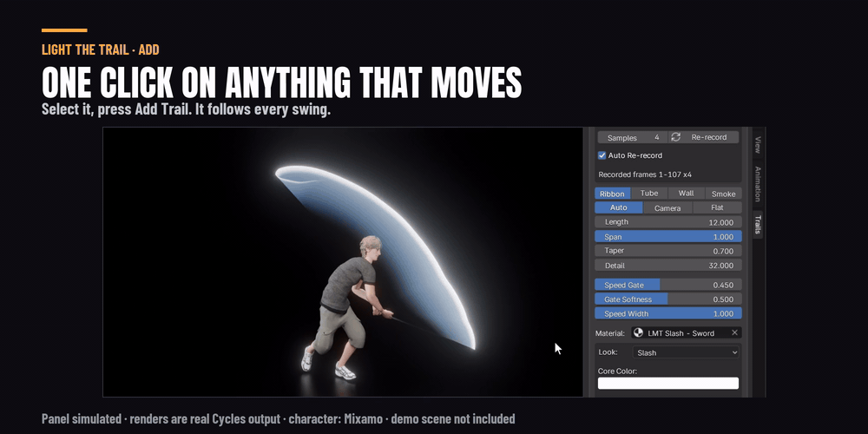The image size is (868, 434).
Task: Open the View sidebar tab
Action: 758,145
